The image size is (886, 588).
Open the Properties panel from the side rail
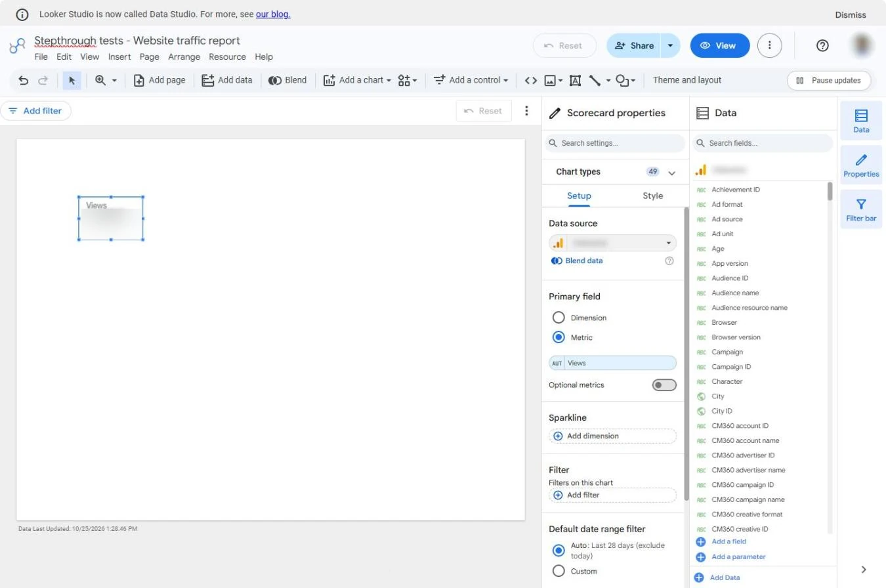click(861, 165)
